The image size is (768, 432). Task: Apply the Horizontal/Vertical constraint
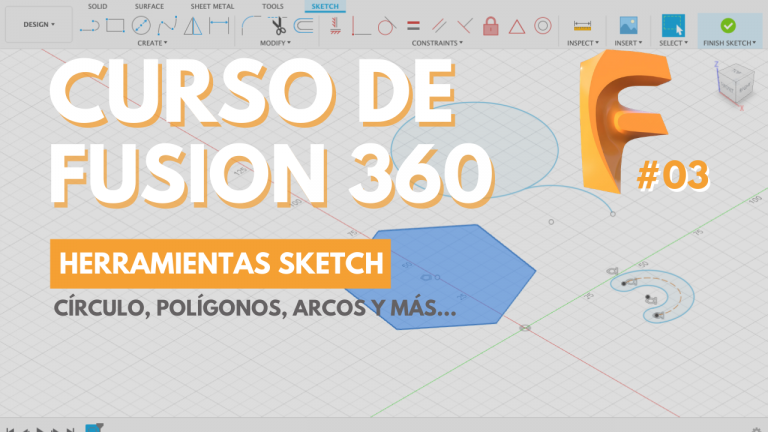tap(336, 25)
